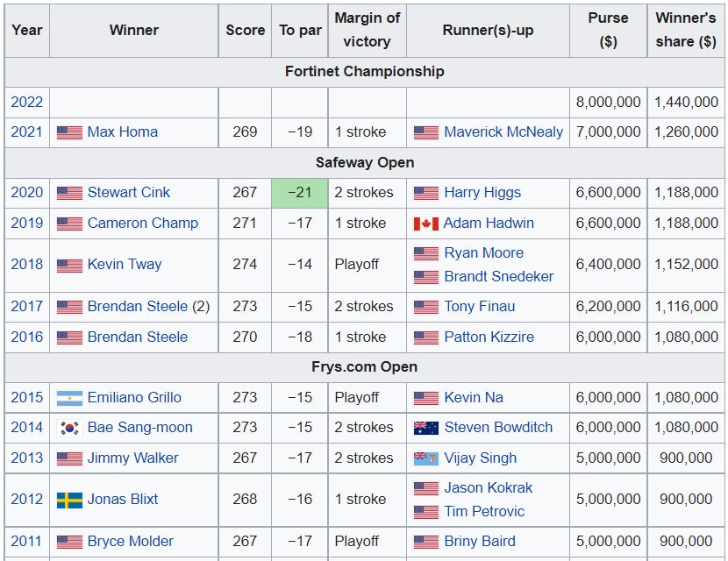Click the Canada flag beside Adam Hadwin
The height and width of the screenshot is (561, 728).
[425, 224]
